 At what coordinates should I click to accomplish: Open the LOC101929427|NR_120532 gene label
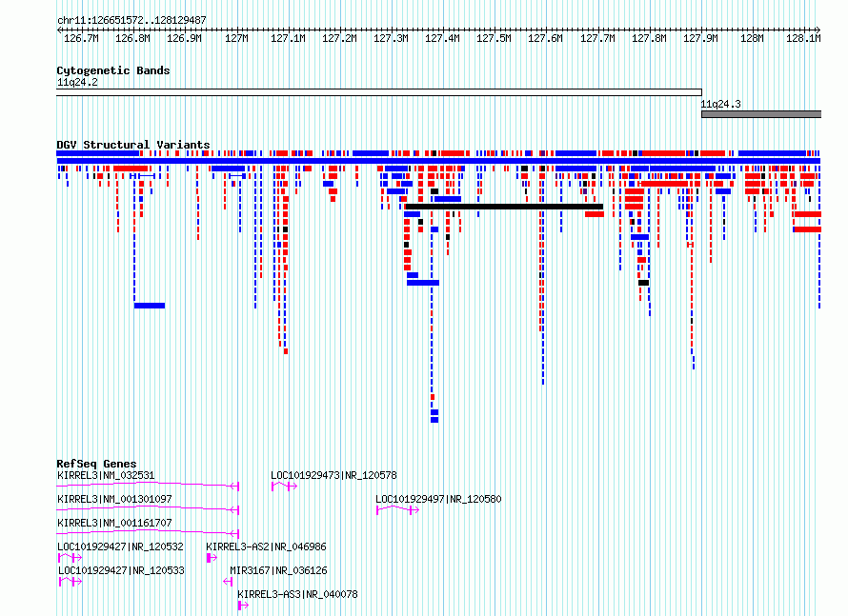[121, 546]
